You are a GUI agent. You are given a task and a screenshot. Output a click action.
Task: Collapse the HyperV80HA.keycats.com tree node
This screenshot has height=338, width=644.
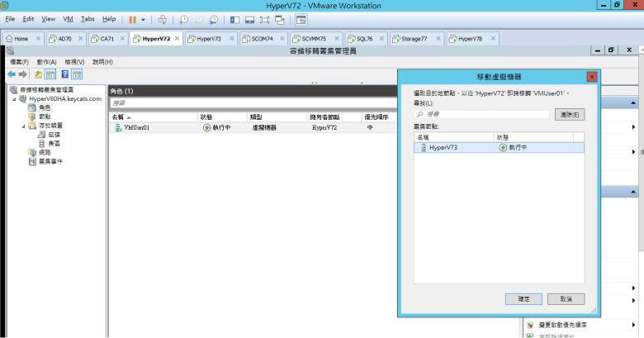click(x=14, y=99)
